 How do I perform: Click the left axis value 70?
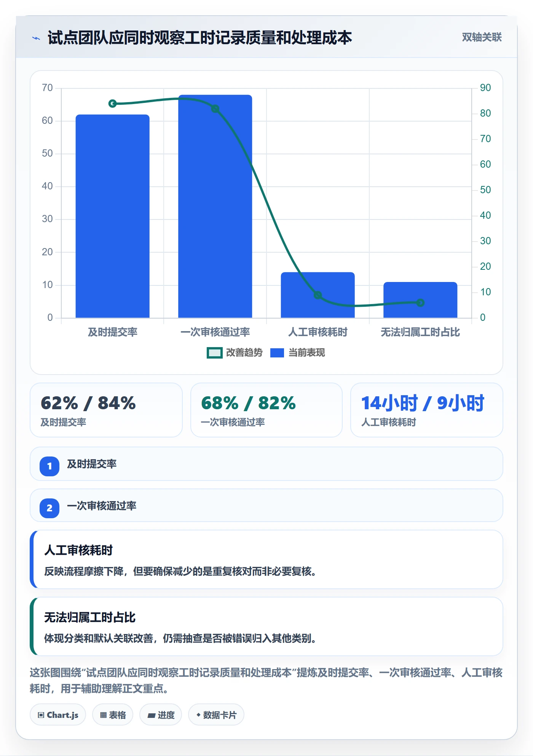coord(47,88)
